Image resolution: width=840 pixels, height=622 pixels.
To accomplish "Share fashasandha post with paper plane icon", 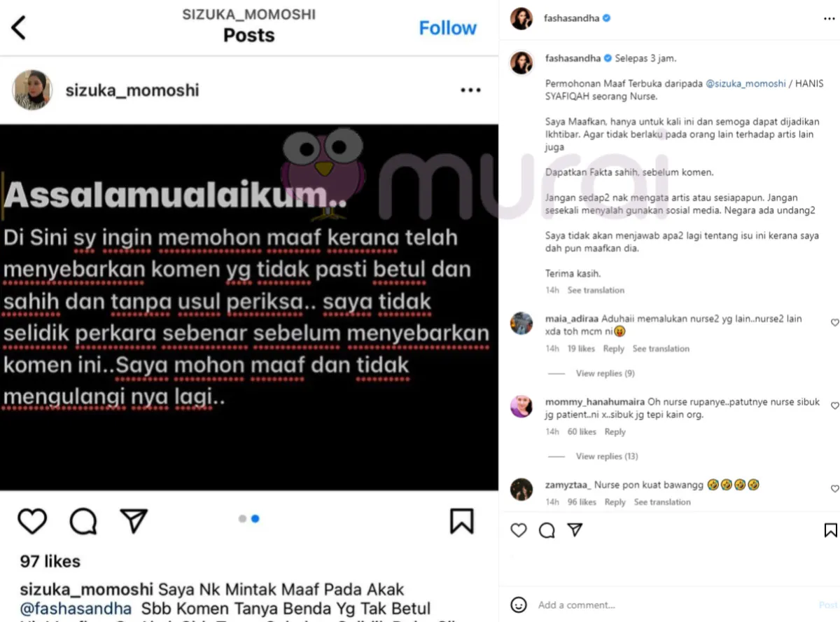I will (575, 530).
